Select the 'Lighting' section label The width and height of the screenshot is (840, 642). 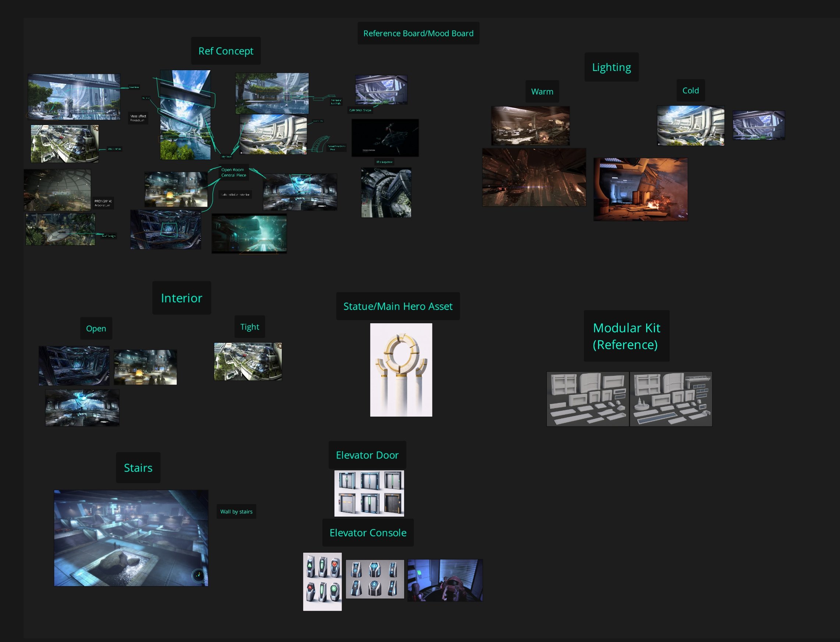[611, 67]
